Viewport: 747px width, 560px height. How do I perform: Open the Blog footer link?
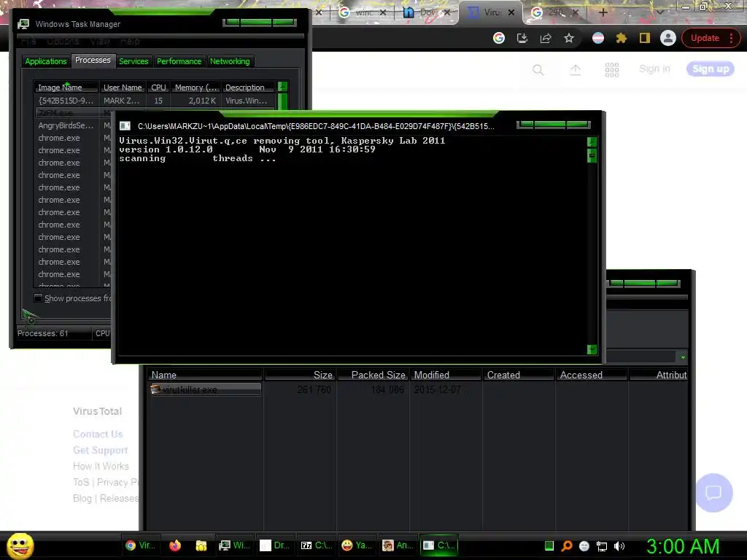(x=82, y=498)
